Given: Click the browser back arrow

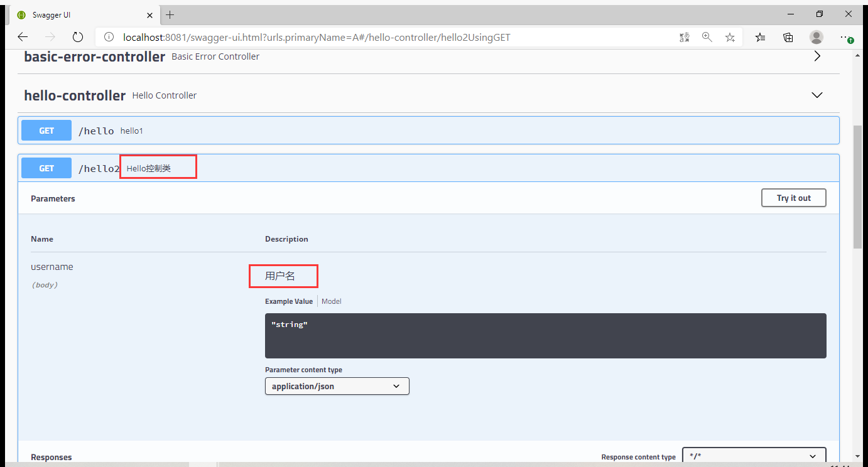Looking at the screenshot, I should coord(23,37).
